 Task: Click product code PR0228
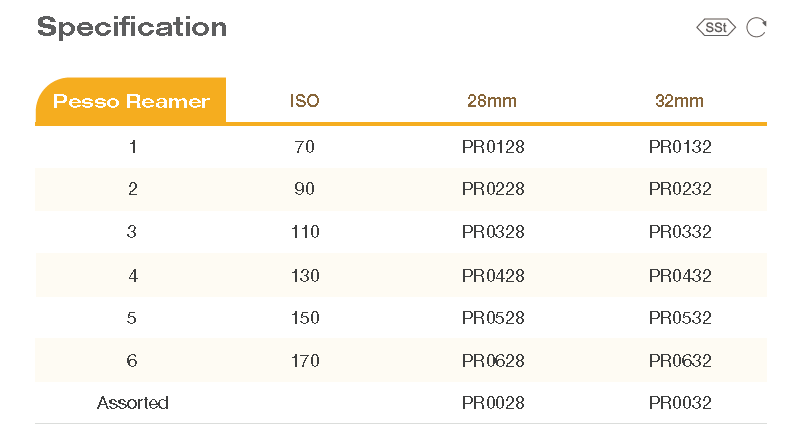[493, 189]
